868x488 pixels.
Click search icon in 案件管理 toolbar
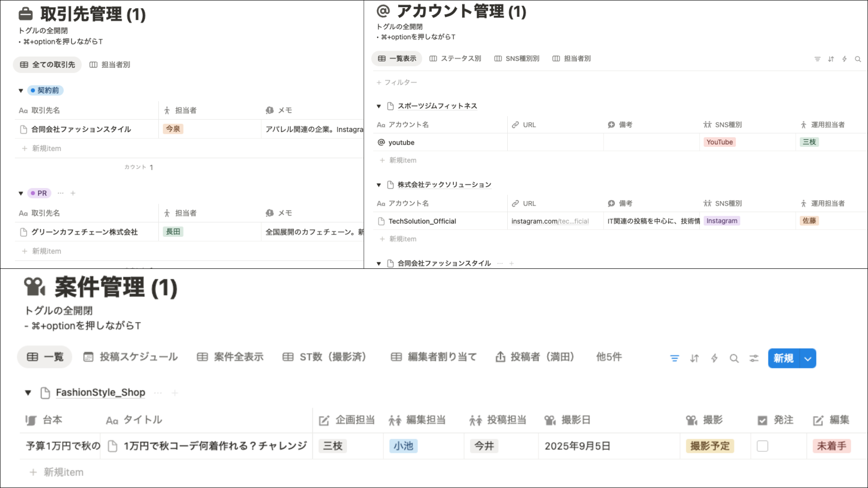(734, 358)
